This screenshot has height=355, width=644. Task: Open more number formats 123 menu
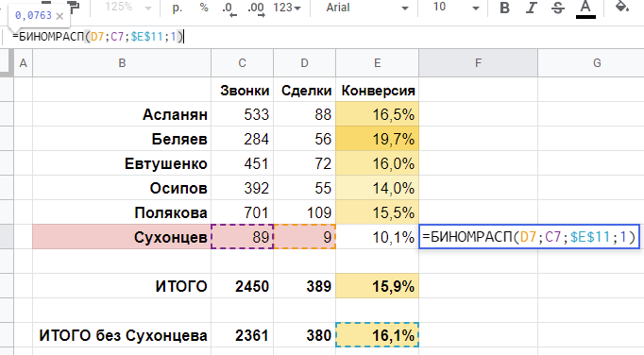(x=287, y=8)
